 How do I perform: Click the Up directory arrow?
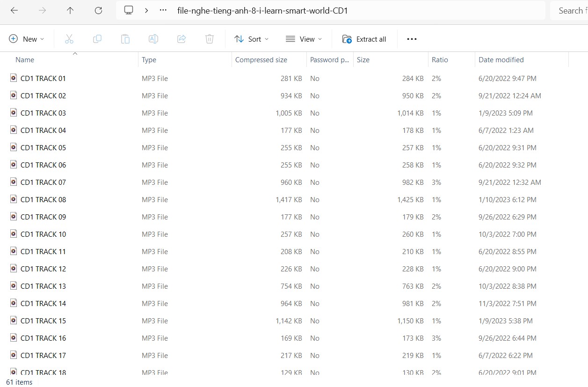(70, 10)
